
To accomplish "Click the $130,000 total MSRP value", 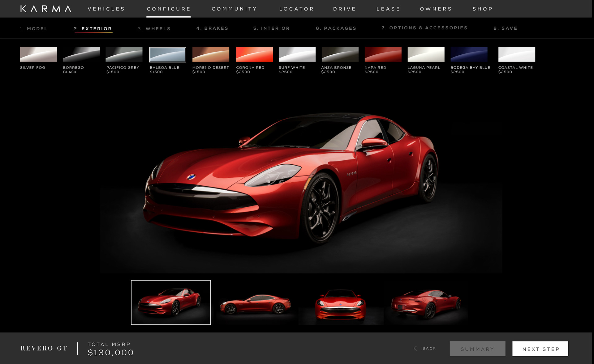I will pos(111,353).
